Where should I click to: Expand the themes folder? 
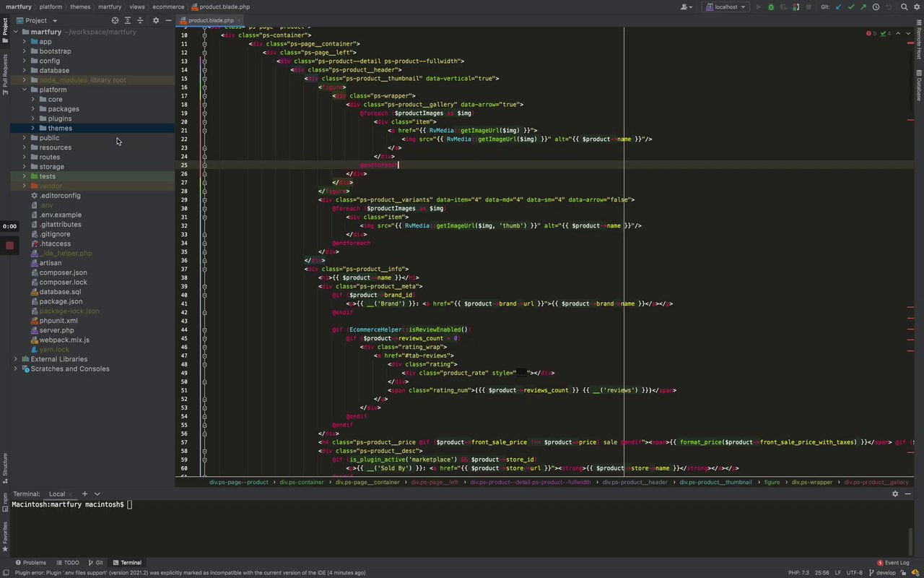(x=33, y=128)
